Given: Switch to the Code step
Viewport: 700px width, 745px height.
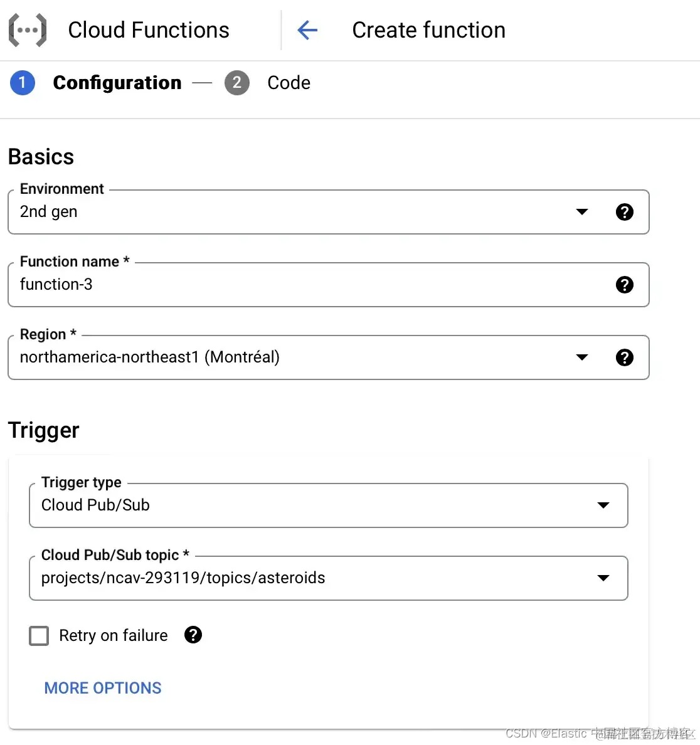Looking at the screenshot, I should coord(289,83).
